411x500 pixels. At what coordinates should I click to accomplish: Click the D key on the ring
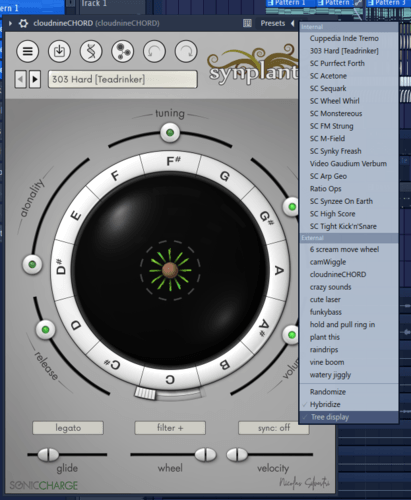(x=76, y=325)
